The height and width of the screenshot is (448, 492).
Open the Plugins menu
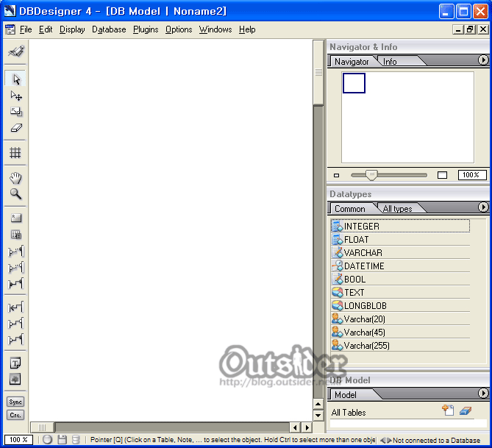coord(146,29)
